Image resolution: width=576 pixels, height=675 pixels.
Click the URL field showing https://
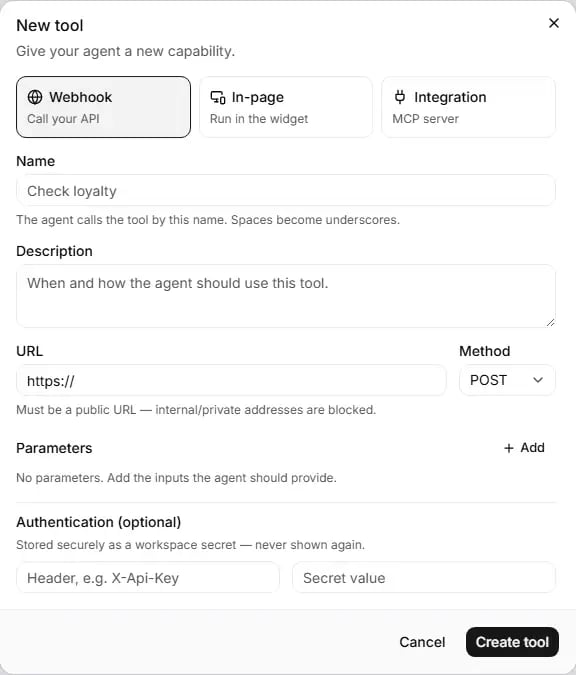[231, 381]
